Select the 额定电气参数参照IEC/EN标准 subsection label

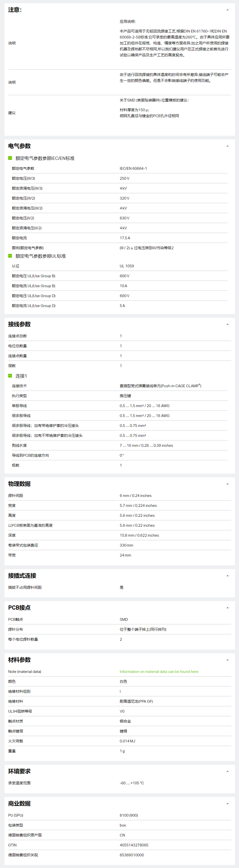[x=45, y=158]
